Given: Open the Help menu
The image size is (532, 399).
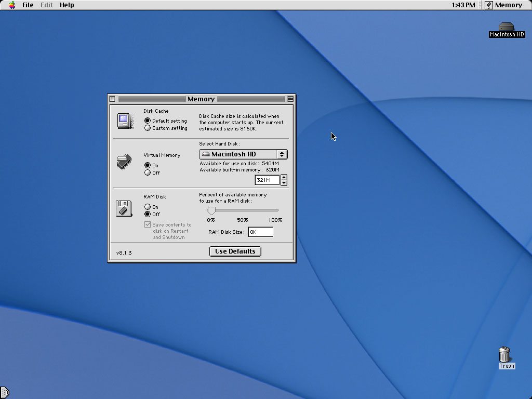Looking at the screenshot, I should 66,5.
